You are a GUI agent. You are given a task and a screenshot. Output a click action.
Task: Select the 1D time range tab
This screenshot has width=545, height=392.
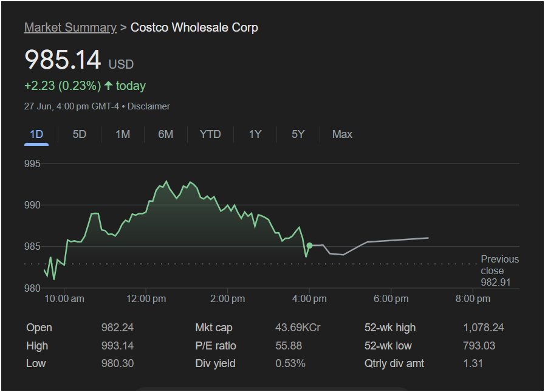coord(36,134)
